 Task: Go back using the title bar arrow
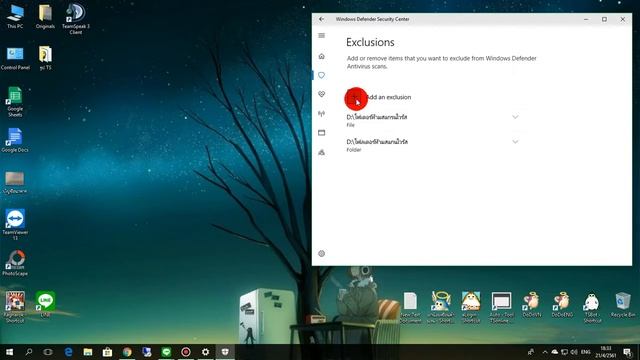click(322, 19)
